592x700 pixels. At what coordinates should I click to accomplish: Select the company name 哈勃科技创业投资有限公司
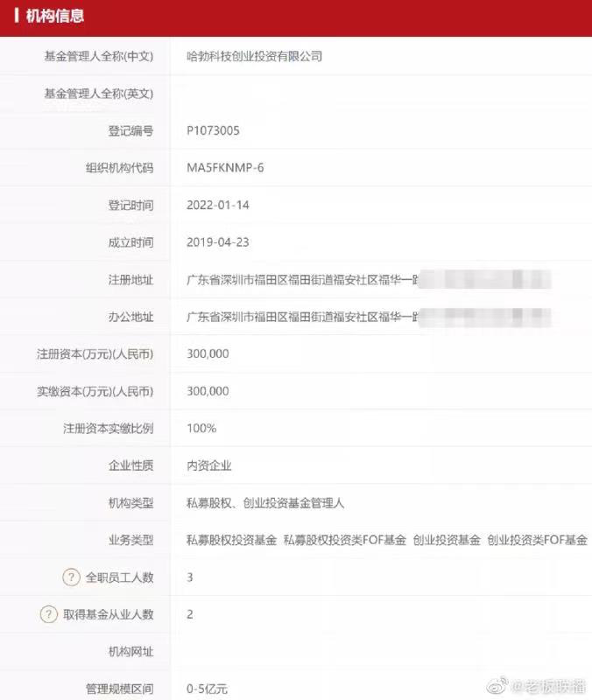[x=254, y=56]
